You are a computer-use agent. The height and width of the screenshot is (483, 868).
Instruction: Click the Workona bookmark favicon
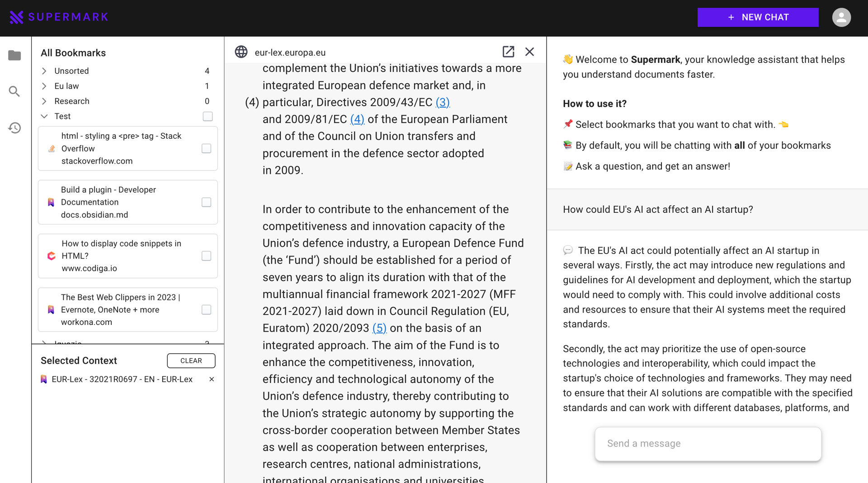point(51,310)
